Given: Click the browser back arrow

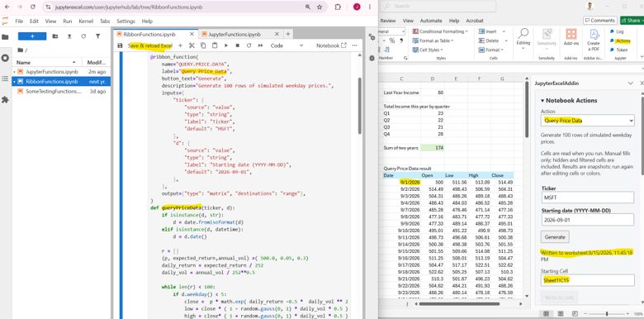Looking at the screenshot, I should pos(7,7).
